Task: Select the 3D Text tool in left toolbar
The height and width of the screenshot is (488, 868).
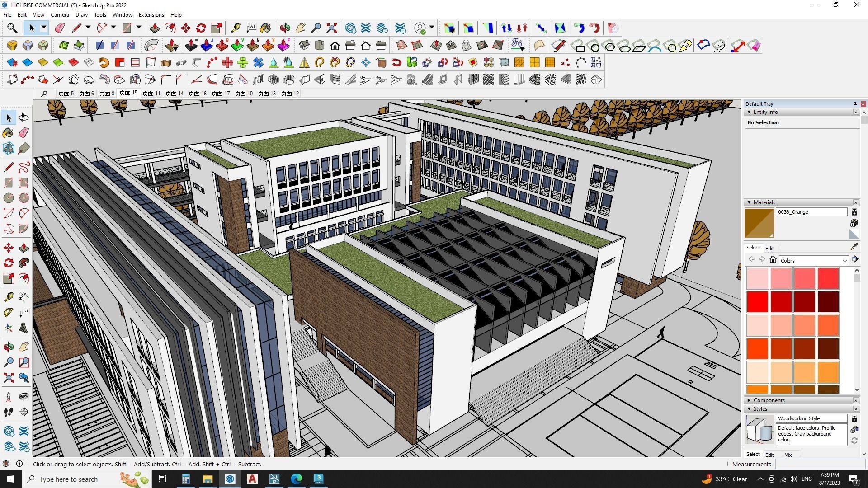Action: click(x=24, y=328)
